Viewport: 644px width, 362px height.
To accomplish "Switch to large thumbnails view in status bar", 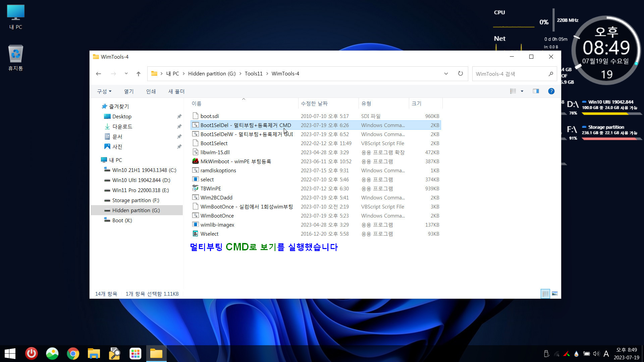I will [555, 294].
